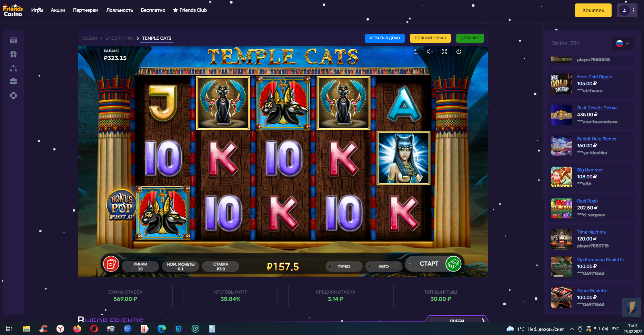
Task: Open the red gamble cards icon
Action: 111,264
